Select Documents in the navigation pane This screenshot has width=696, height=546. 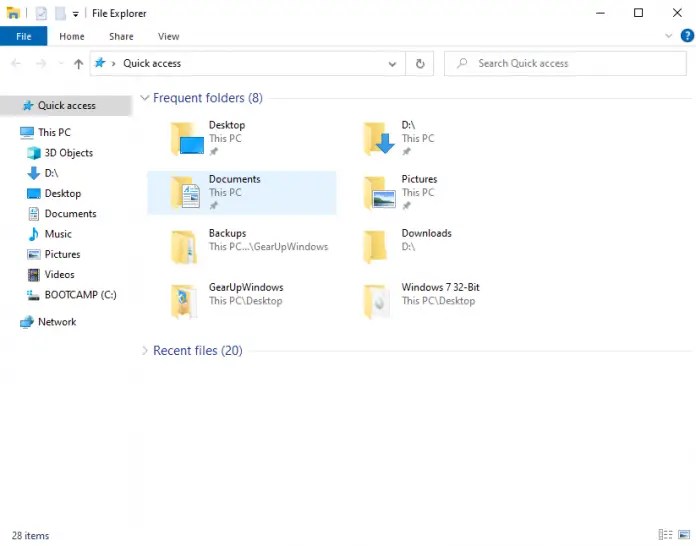(62, 214)
